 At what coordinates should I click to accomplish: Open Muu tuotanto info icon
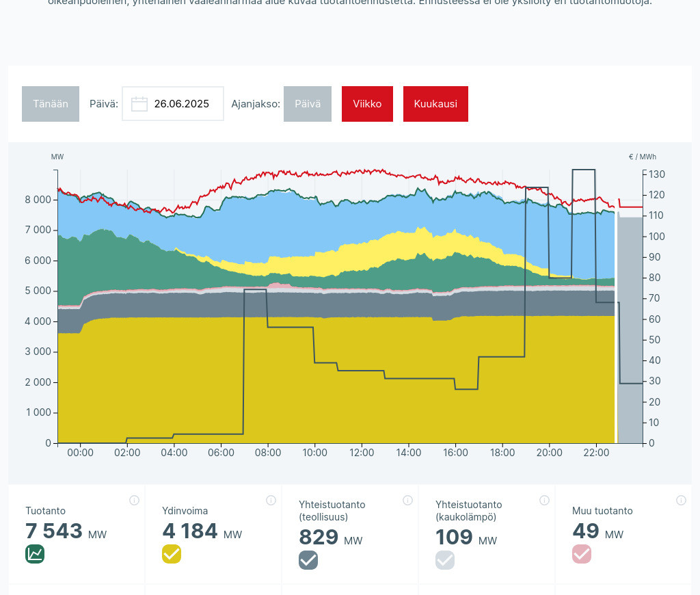point(681,501)
